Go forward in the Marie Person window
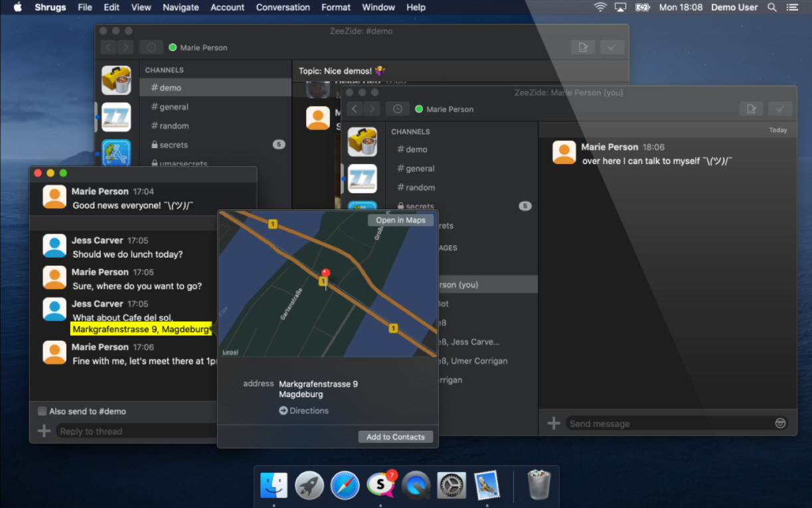Screen dimensions: 812x508 (x=372, y=109)
